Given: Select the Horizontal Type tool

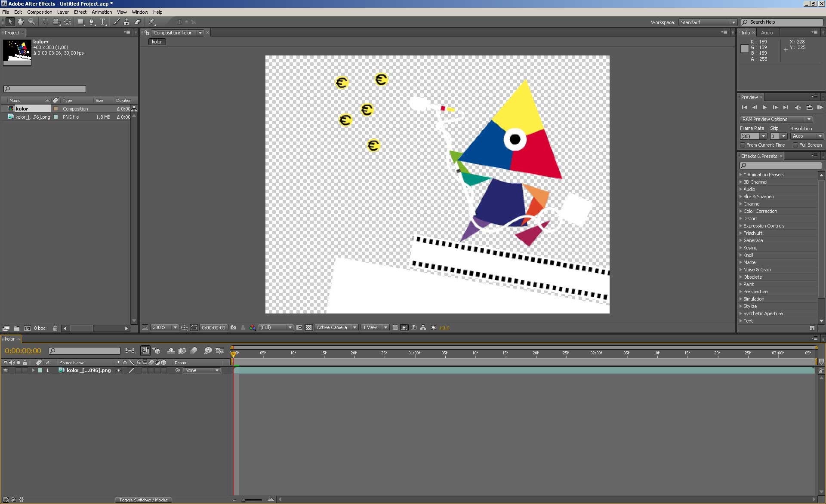Looking at the screenshot, I should coord(102,22).
